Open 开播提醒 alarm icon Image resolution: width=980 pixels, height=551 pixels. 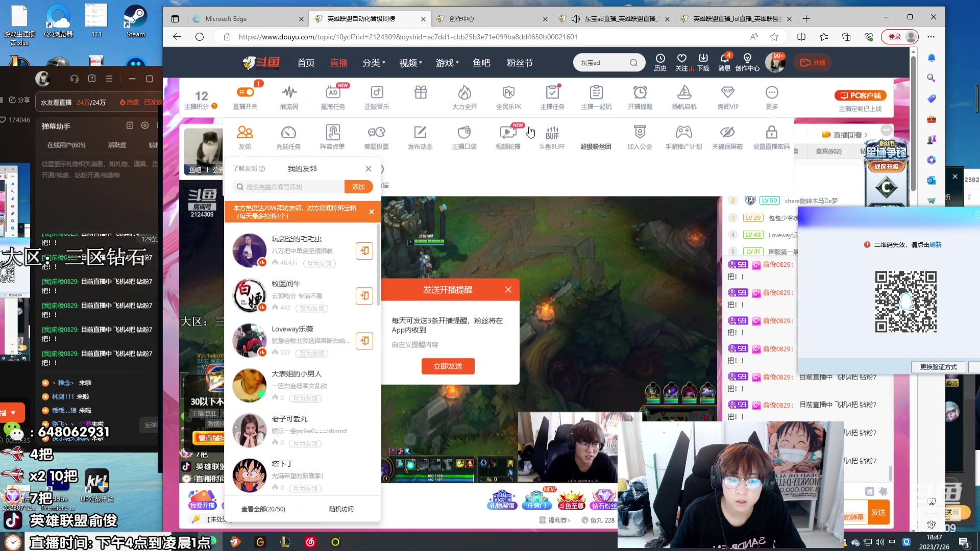[640, 92]
